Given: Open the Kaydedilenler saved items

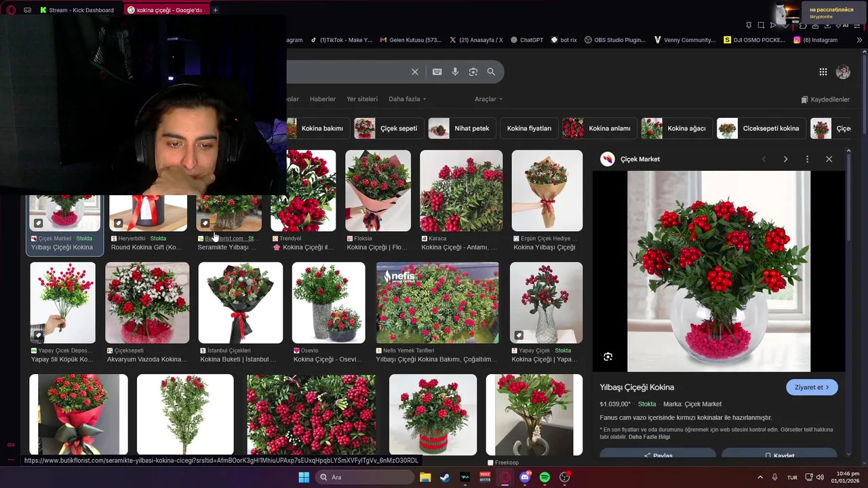Looking at the screenshot, I should pos(825,100).
